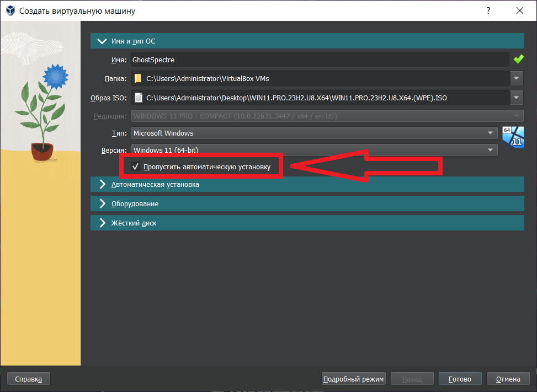537x392 pixels.
Task: Open the Образ ISO dropdown arrow
Action: (517, 98)
